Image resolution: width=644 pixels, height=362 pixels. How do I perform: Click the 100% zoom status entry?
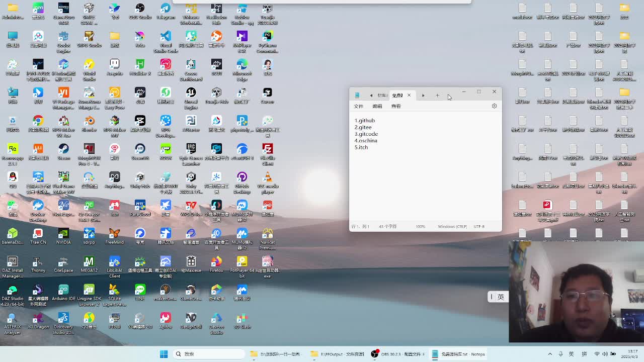[x=420, y=227]
